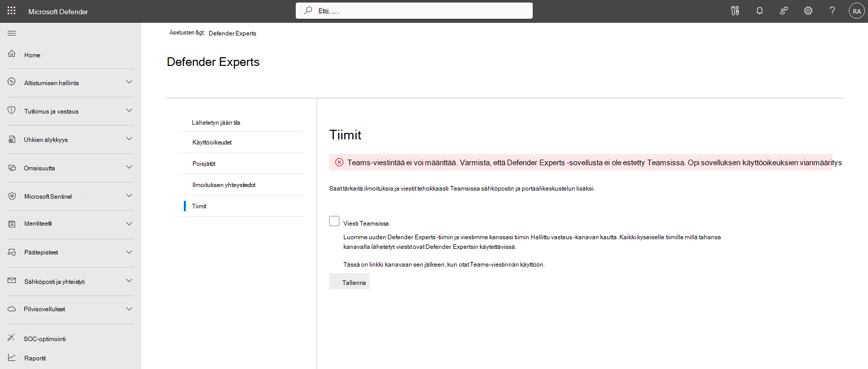868x369 pixels.
Task: Click the Omaisuutta devices icon
Action: (x=12, y=167)
